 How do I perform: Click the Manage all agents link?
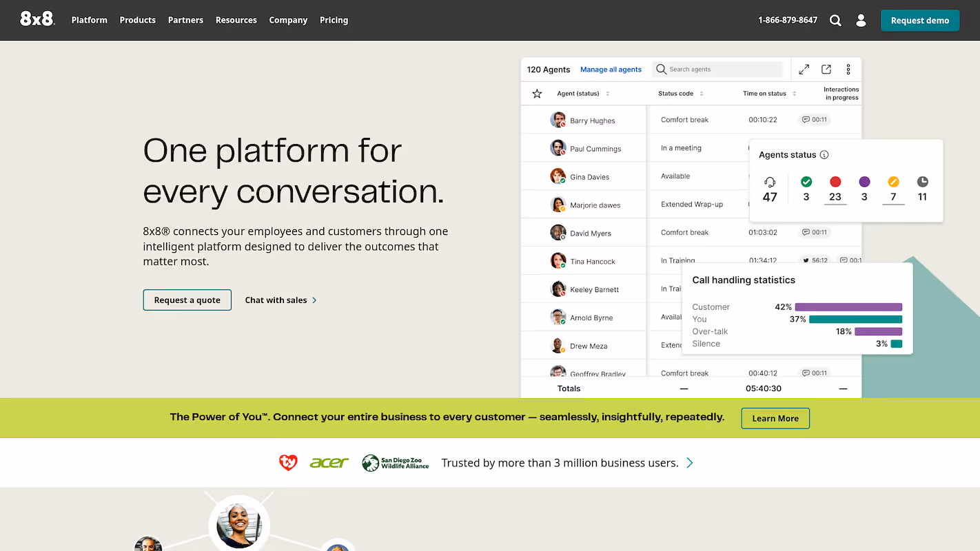(x=611, y=70)
